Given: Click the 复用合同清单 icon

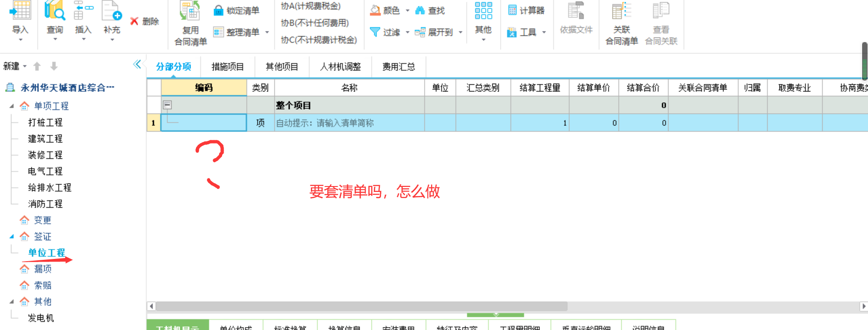Looking at the screenshot, I should 190,11.
